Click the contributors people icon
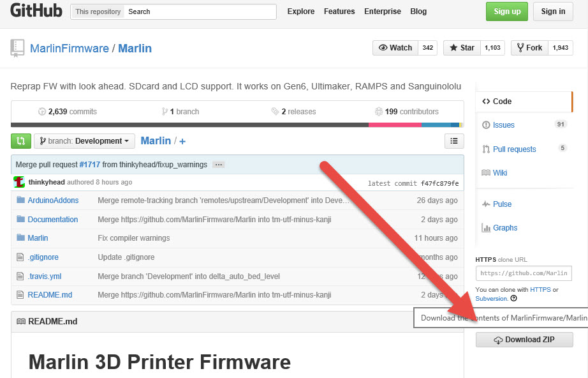This screenshot has width=588, height=378. 379,112
